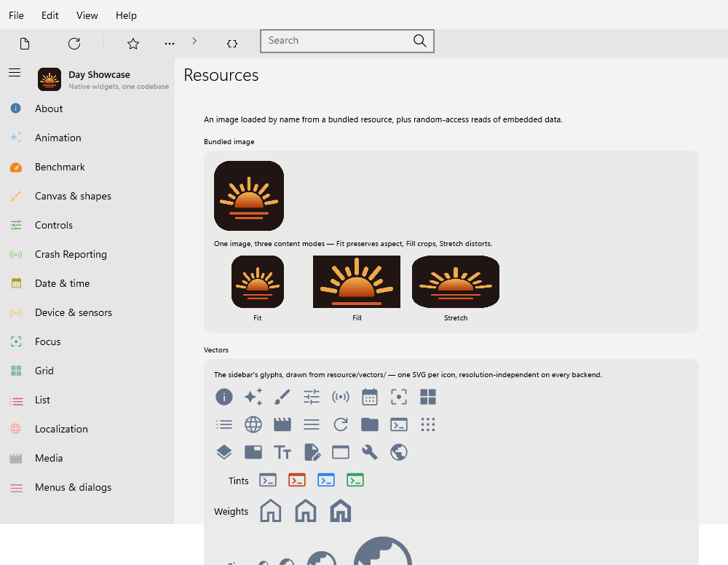Open the Edit menu

(x=50, y=15)
